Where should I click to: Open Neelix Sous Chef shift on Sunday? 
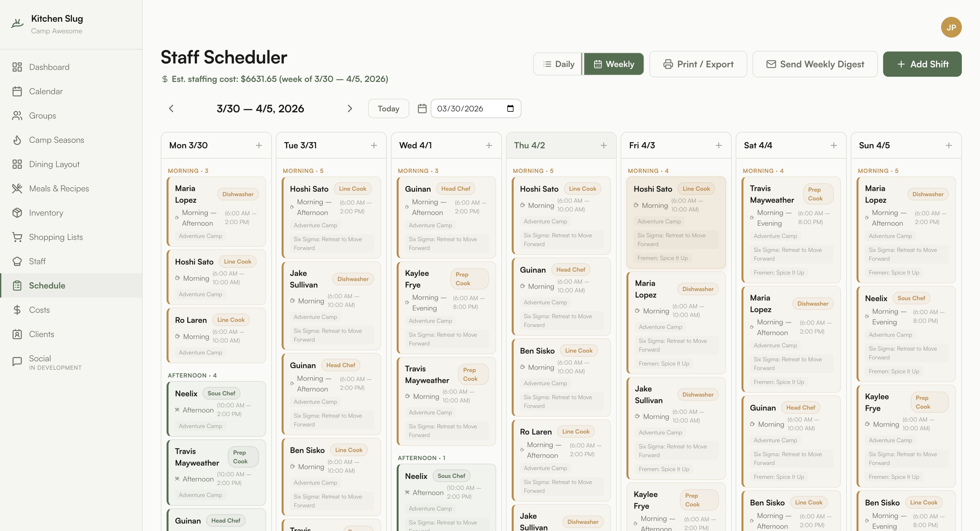(906, 334)
